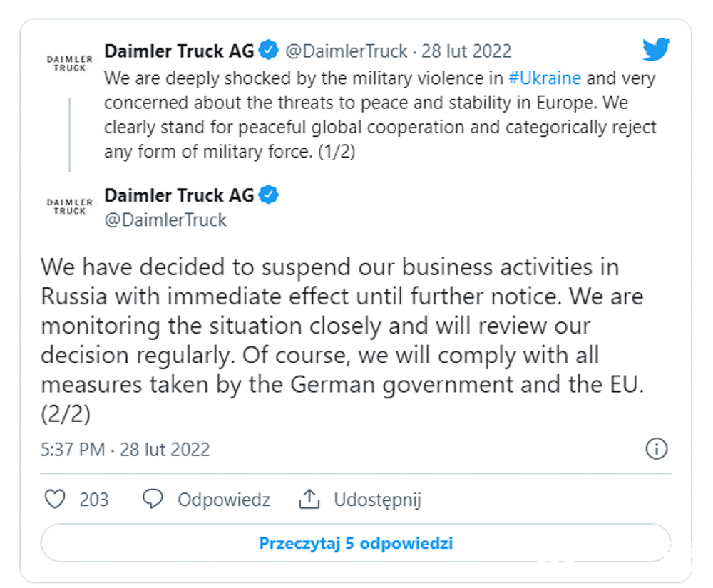Viewport: 713px width, 588px height.
Task: Click the top Daimler Truck AG author name
Action: coord(179,51)
